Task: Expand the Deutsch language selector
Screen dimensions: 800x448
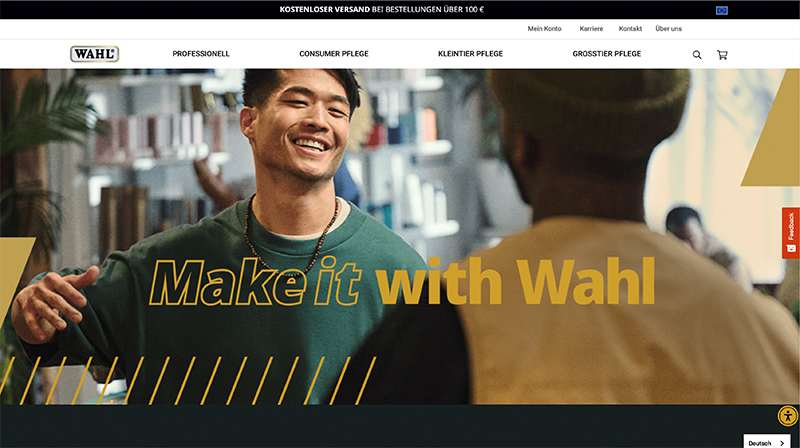Action: coord(766,442)
